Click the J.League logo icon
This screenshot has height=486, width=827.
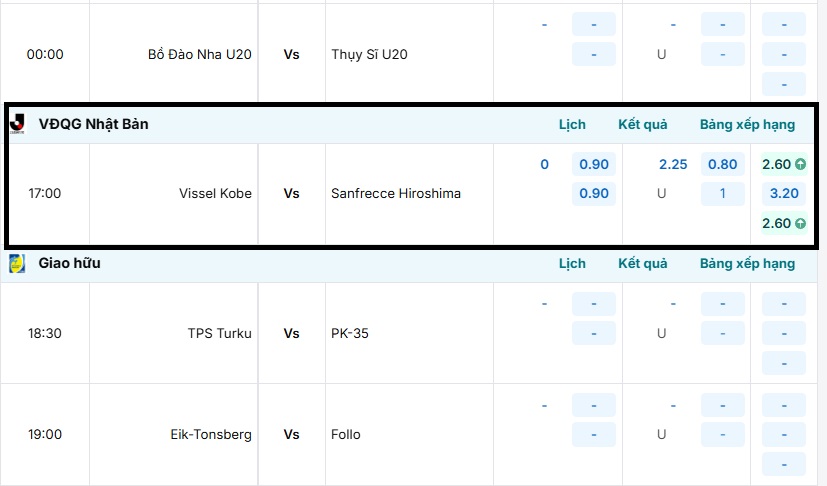point(17,124)
